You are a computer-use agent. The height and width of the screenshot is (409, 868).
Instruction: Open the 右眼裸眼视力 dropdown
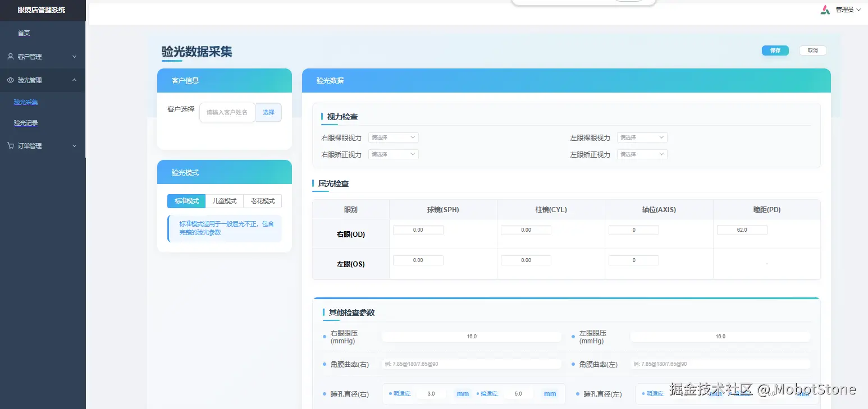point(393,137)
